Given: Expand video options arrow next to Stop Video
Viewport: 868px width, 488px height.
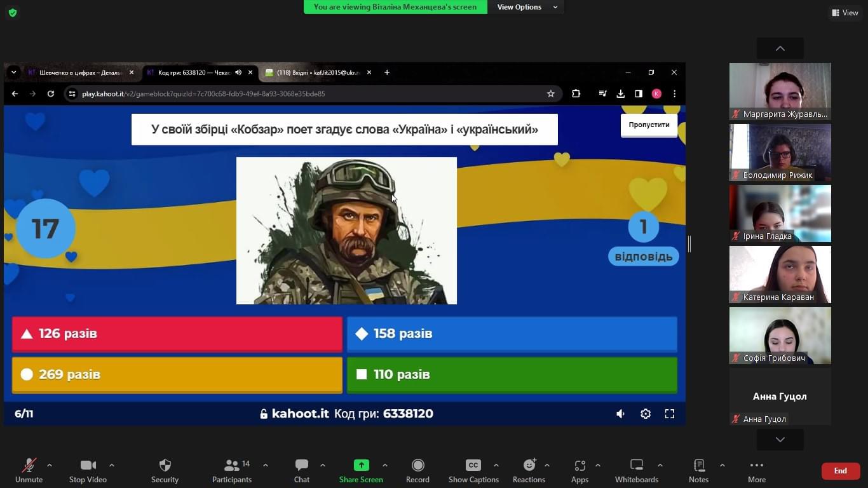Looking at the screenshot, I should click(112, 465).
